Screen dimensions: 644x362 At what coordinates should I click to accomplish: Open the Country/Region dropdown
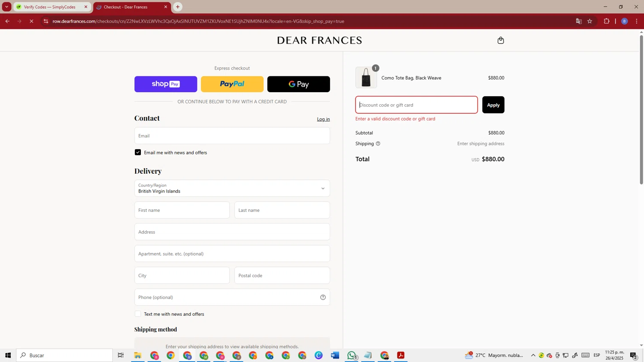click(232, 188)
